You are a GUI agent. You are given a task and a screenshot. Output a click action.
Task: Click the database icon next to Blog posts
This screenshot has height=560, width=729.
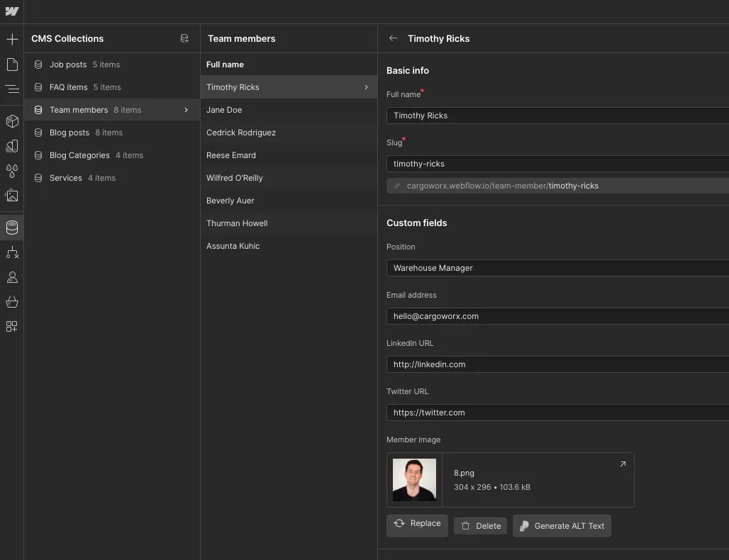38,133
